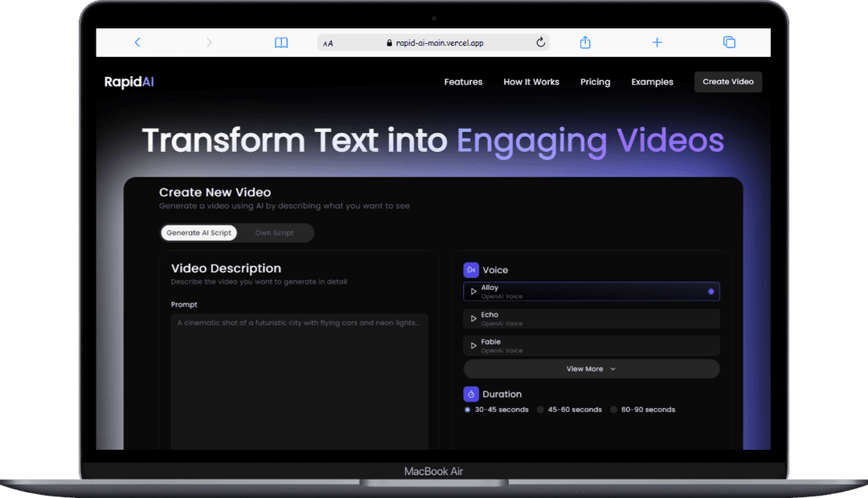Image resolution: width=868 pixels, height=498 pixels.
Task: Click the Voice section icon
Action: pyautogui.click(x=471, y=270)
